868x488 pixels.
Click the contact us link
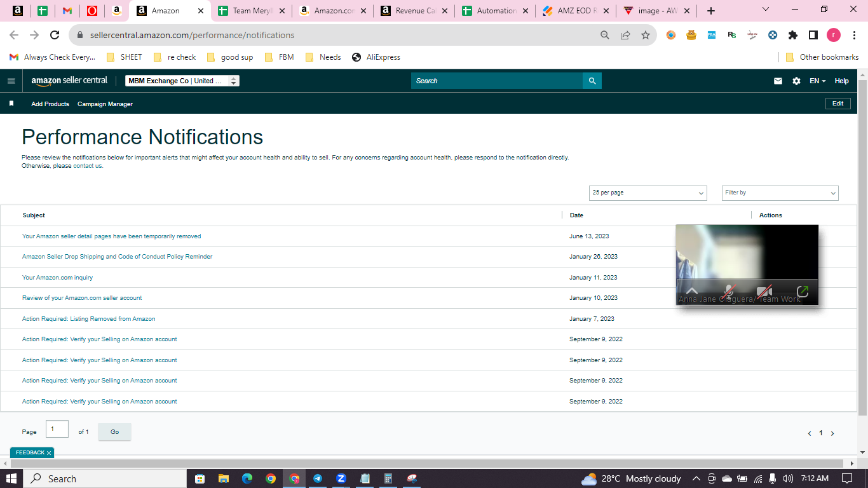tap(88, 166)
